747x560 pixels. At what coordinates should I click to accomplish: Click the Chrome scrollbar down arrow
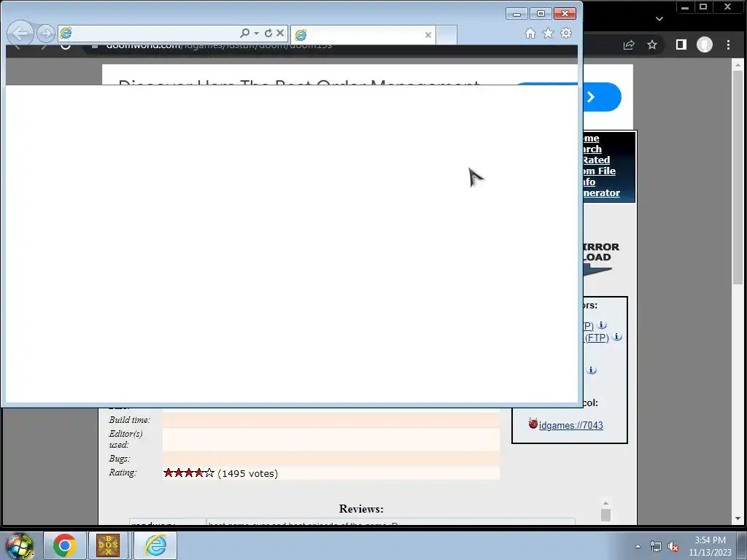point(738,518)
